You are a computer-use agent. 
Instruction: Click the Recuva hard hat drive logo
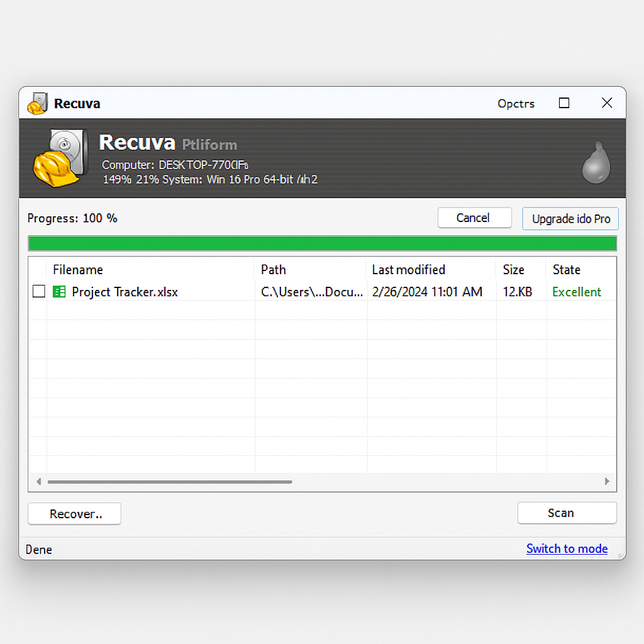[x=60, y=158]
